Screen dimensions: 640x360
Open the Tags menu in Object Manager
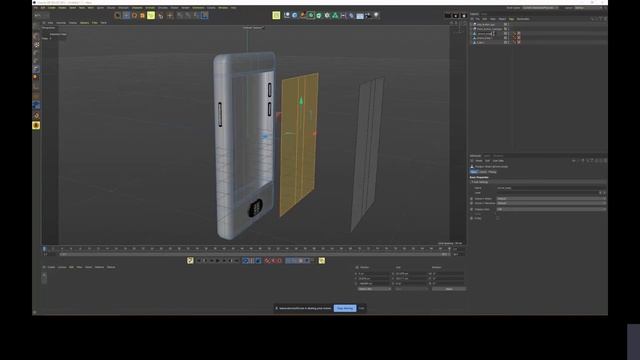(511, 19)
